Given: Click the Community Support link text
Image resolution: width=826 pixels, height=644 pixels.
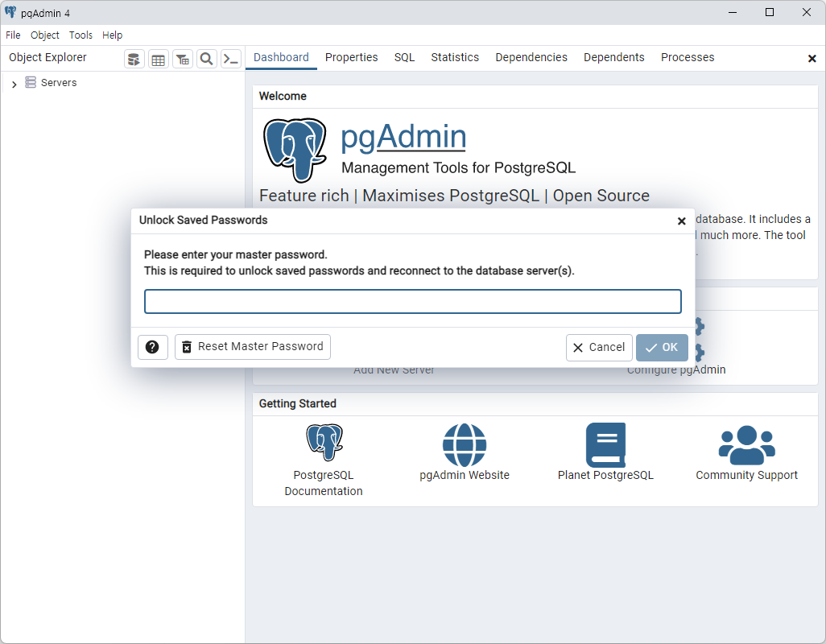Looking at the screenshot, I should (x=746, y=475).
